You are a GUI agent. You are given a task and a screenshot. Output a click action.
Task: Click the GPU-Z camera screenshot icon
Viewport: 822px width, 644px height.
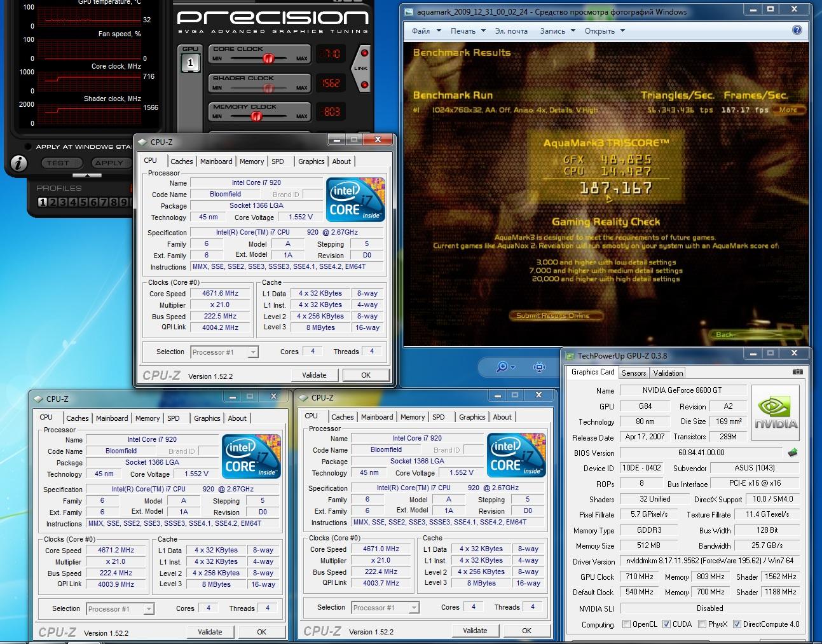pos(798,372)
